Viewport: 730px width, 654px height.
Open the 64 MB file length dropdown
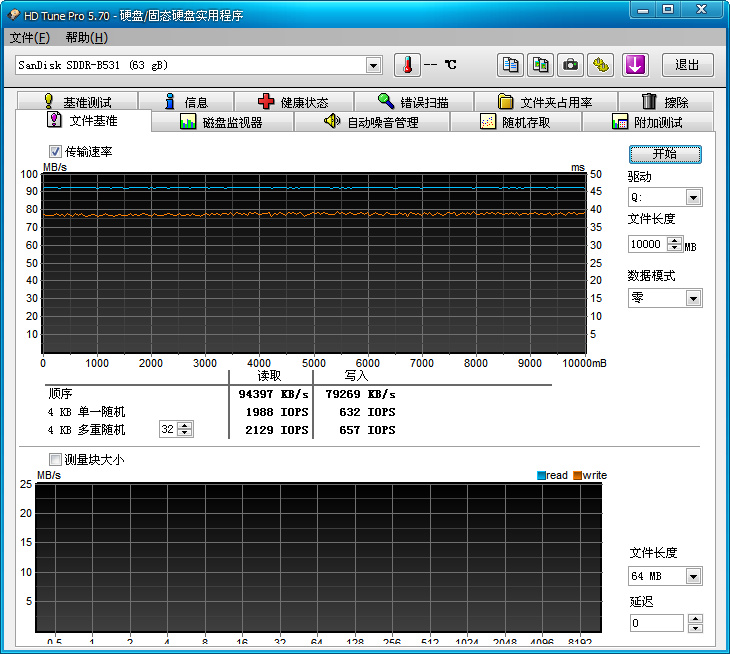[x=693, y=576]
